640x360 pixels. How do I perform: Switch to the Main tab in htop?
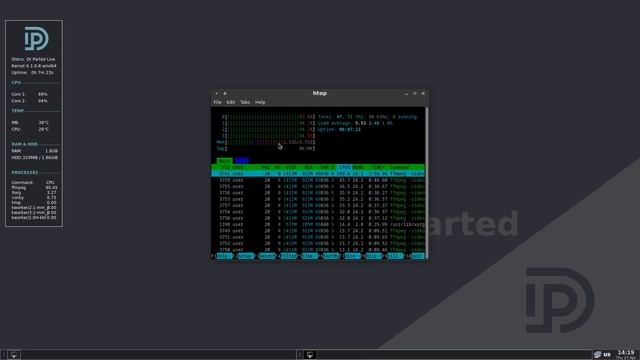point(224,161)
